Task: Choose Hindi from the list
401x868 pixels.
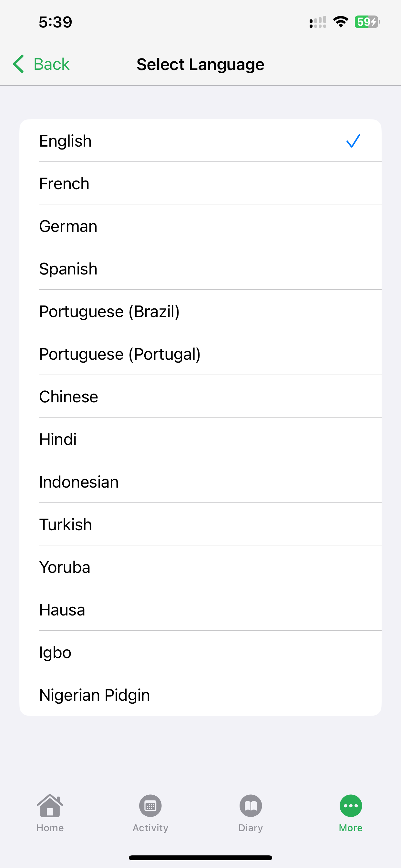Action: click(x=200, y=439)
